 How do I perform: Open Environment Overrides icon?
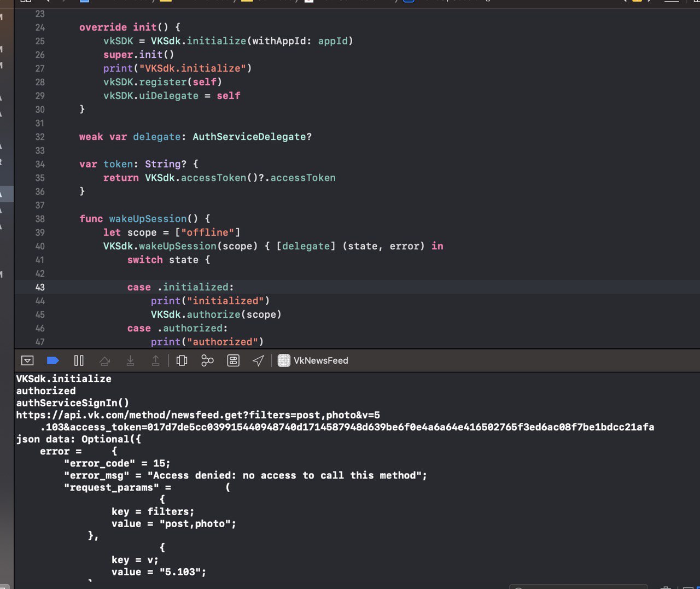coord(234,360)
